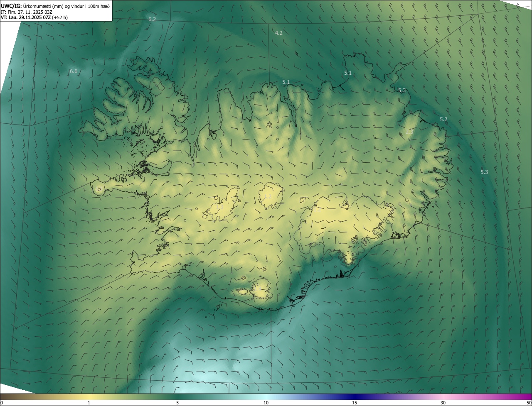This screenshot has height=406, width=532.
Task: Click the "UWC/IG:" source label
Action: pyautogui.click(x=11, y=6)
